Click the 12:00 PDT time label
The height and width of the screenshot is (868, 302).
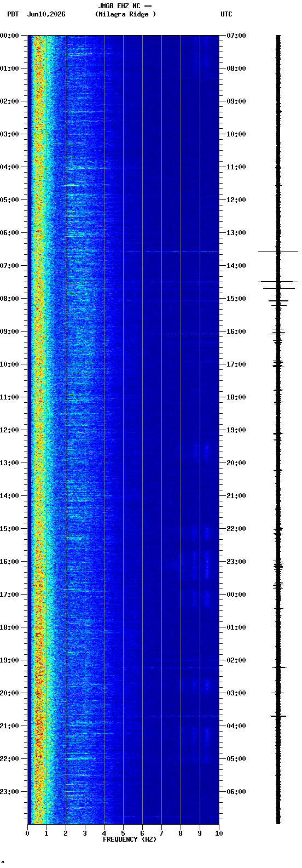click(x=9, y=430)
